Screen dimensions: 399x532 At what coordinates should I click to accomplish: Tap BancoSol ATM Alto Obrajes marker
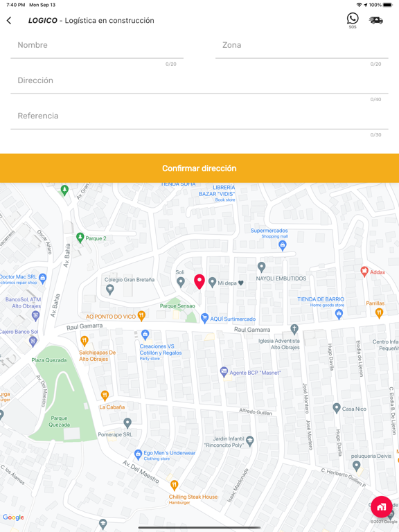coord(35,316)
